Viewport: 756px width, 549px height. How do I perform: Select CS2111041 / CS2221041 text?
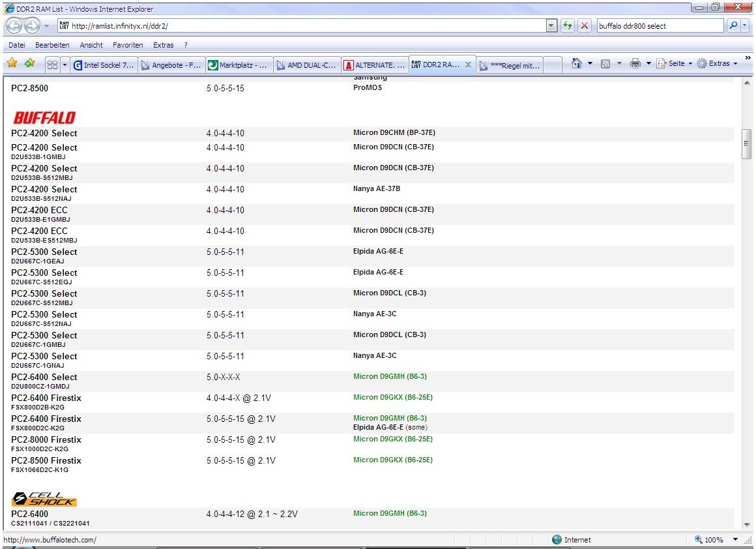pos(50,524)
